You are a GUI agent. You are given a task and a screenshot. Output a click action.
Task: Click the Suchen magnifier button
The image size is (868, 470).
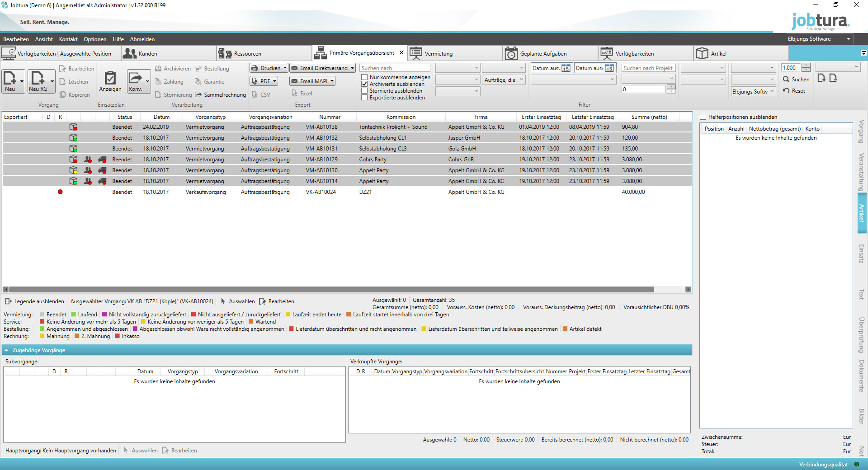796,80
